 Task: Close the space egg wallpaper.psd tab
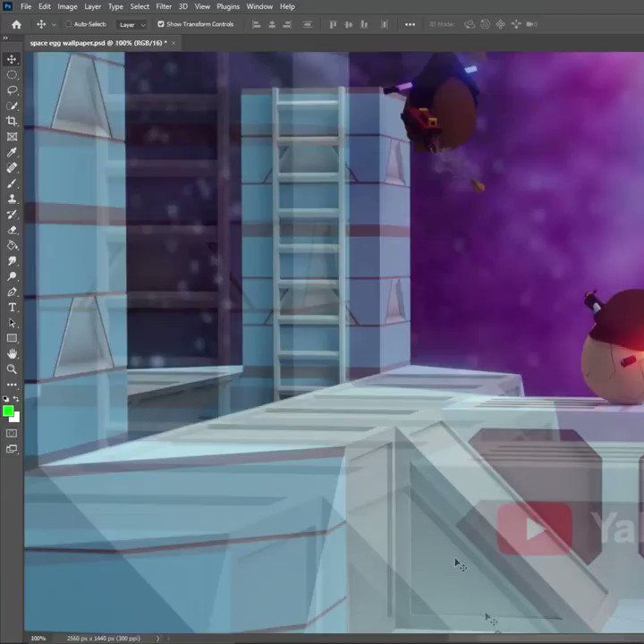pyautogui.click(x=174, y=43)
